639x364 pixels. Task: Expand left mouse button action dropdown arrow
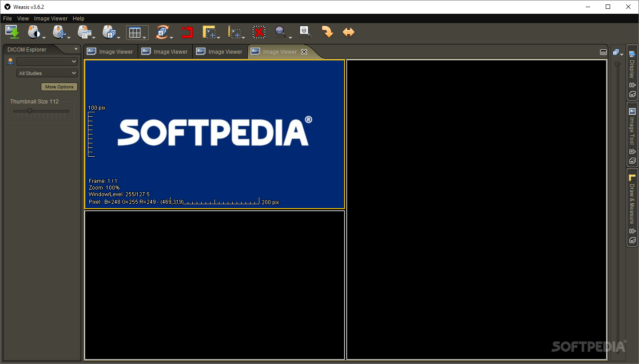click(44, 37)
